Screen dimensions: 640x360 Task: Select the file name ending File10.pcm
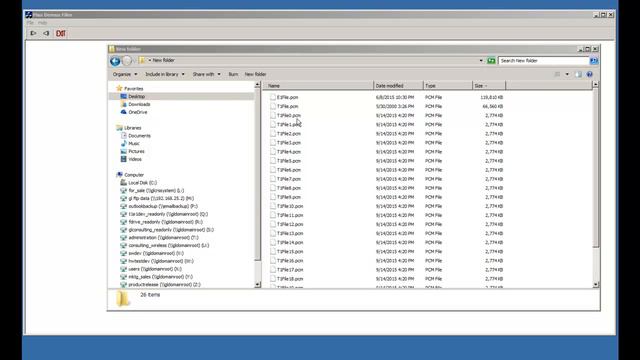[x=290, y=206]
